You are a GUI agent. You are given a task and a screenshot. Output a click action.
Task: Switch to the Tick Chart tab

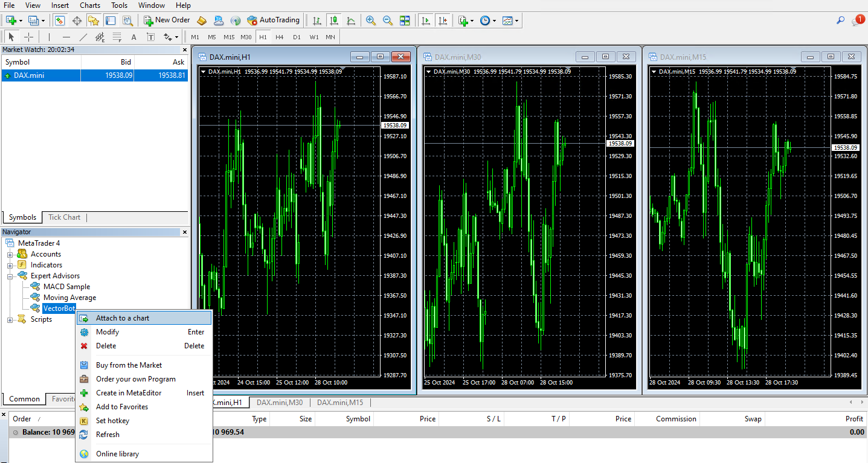pos(64,217)
